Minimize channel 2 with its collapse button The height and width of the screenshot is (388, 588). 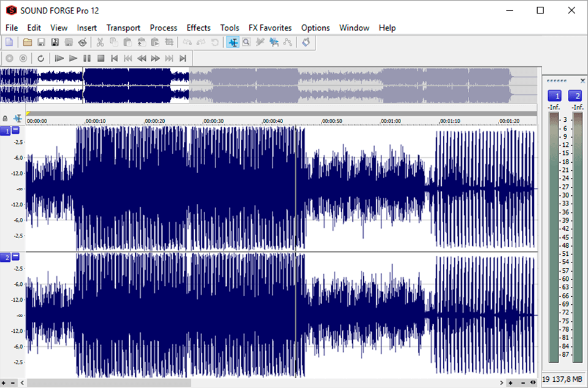[x=15, y=257]
